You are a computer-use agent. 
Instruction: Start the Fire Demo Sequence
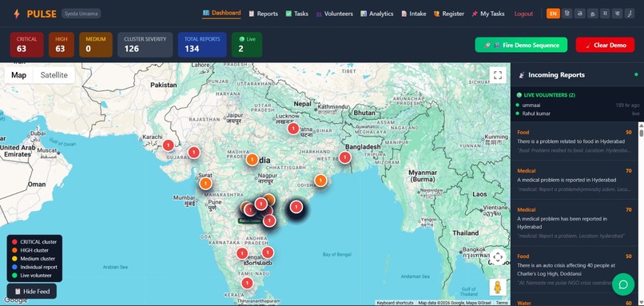click(x=521, y=45)
